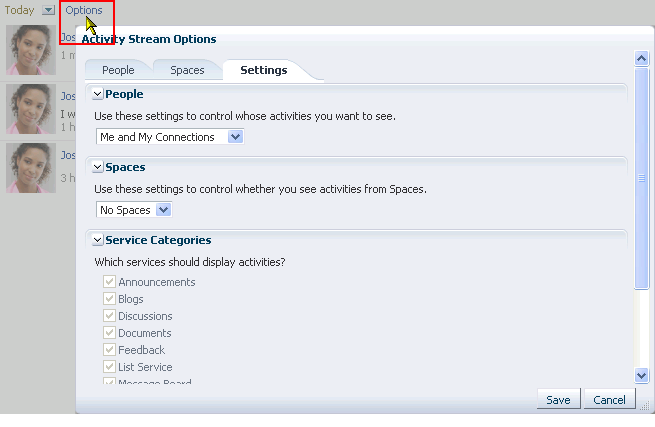
Task: Collapse the Service Categories chevron
Action: pos(97,240)
